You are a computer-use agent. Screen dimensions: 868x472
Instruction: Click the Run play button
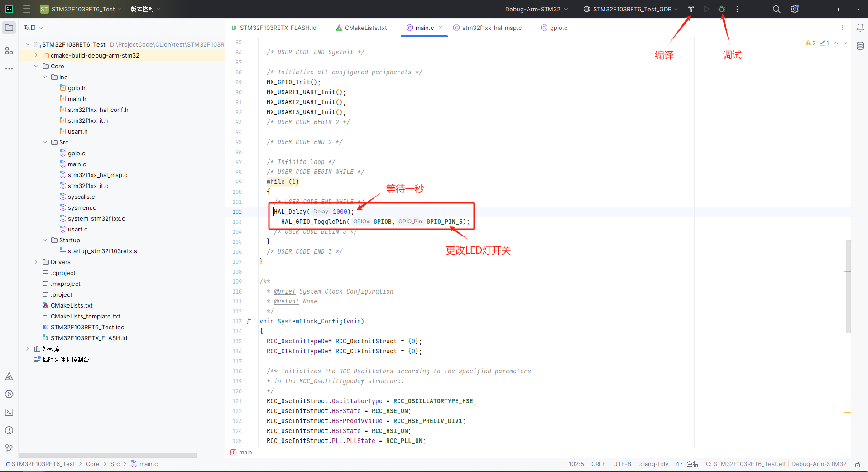pos(706,9)
